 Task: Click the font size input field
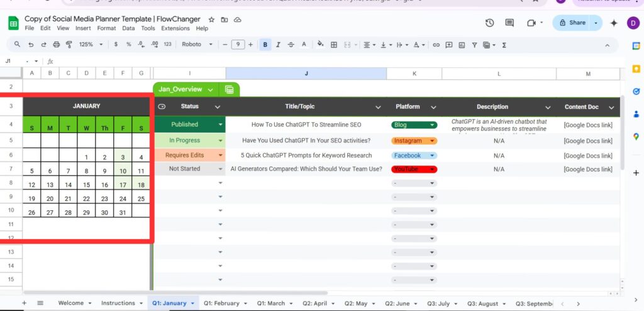pos(238,45)
